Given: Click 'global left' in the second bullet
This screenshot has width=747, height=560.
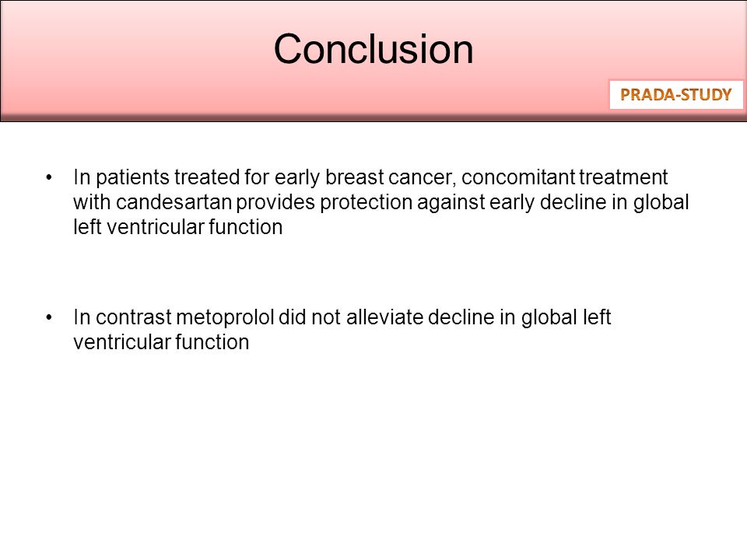Looking at the screenshot, I should click(566, 317).
